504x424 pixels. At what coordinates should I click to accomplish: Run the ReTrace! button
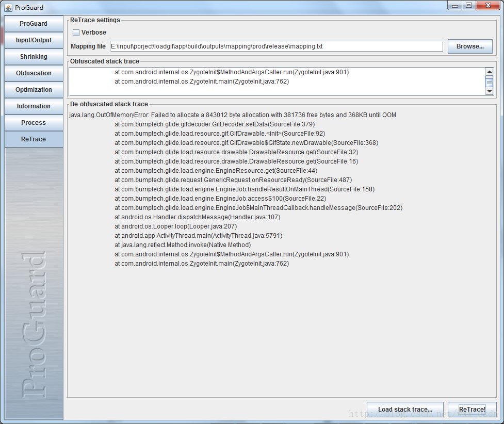(x=472, y=409)
